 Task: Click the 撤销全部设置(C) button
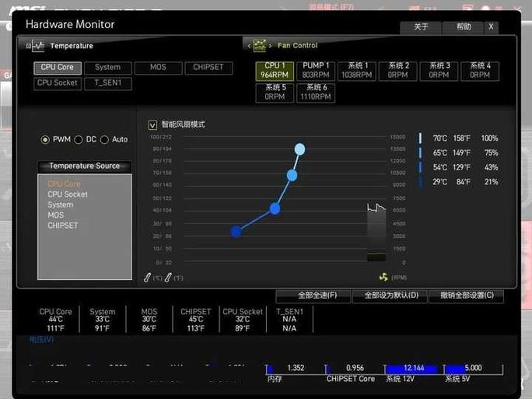click(467, 296)
